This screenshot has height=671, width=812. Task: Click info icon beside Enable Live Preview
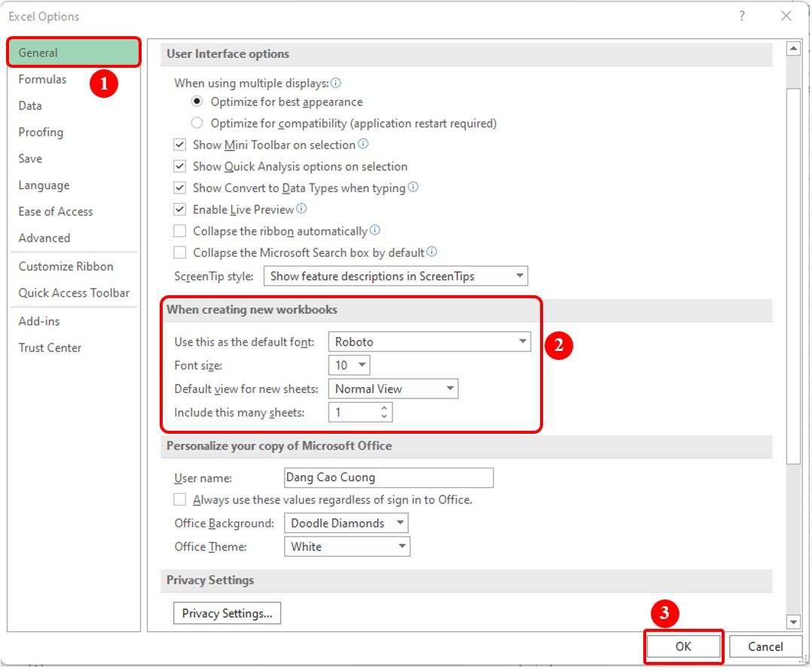click(301, 209)
